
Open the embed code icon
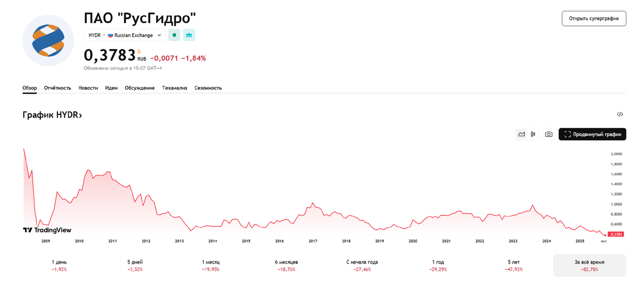620,114
